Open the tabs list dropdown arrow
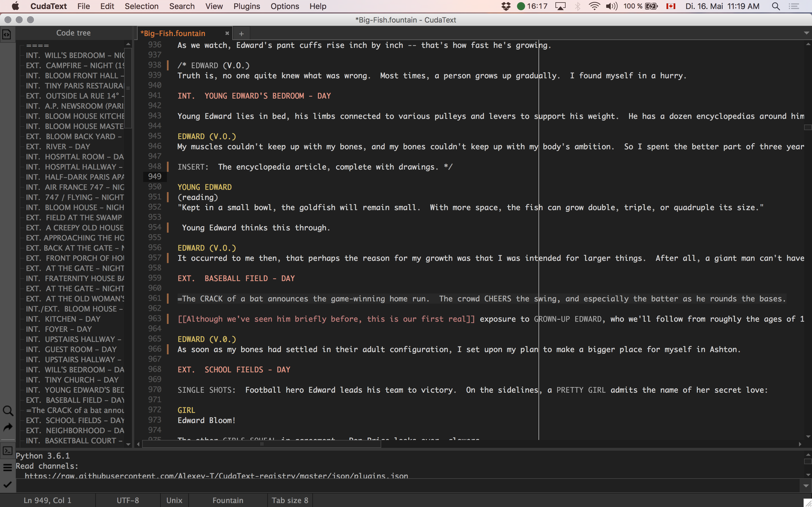This screenshot has width=812, height=507. tap(806, 33)
